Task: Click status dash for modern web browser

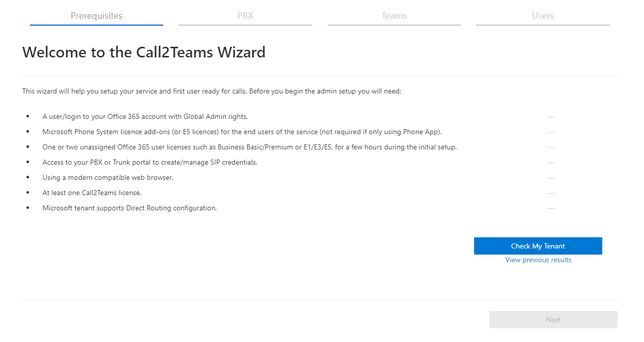Action: pos(551,178)
